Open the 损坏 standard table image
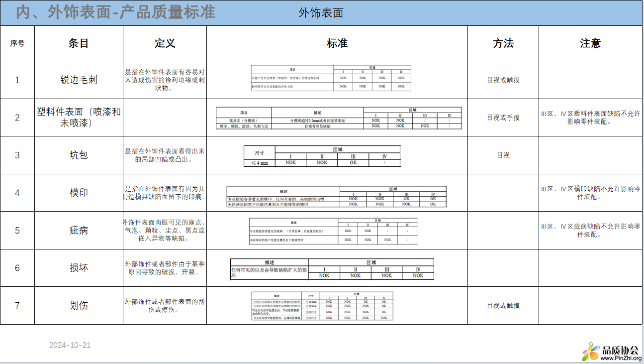The image size is (644, 364). coord(332,269)
